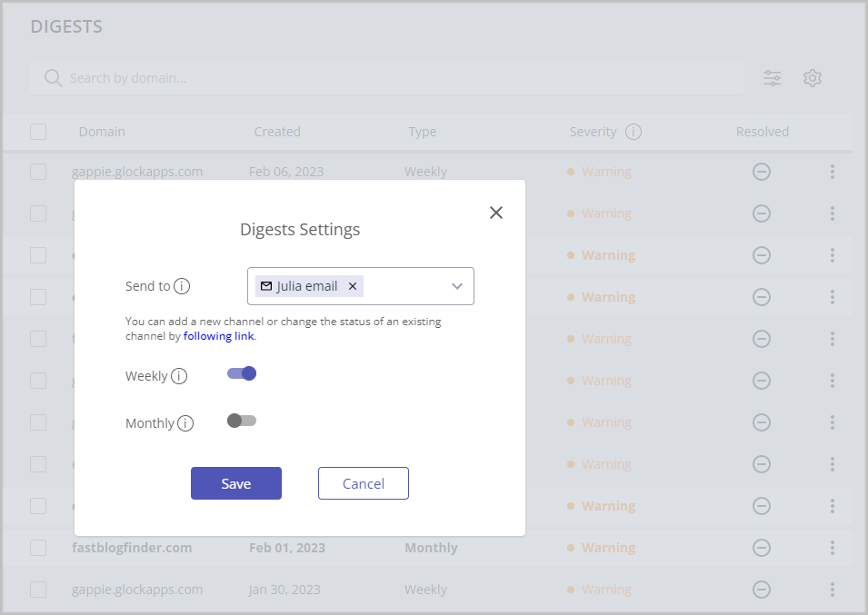
Task: Remove Julia email chip with X
Action: (353, 286)
